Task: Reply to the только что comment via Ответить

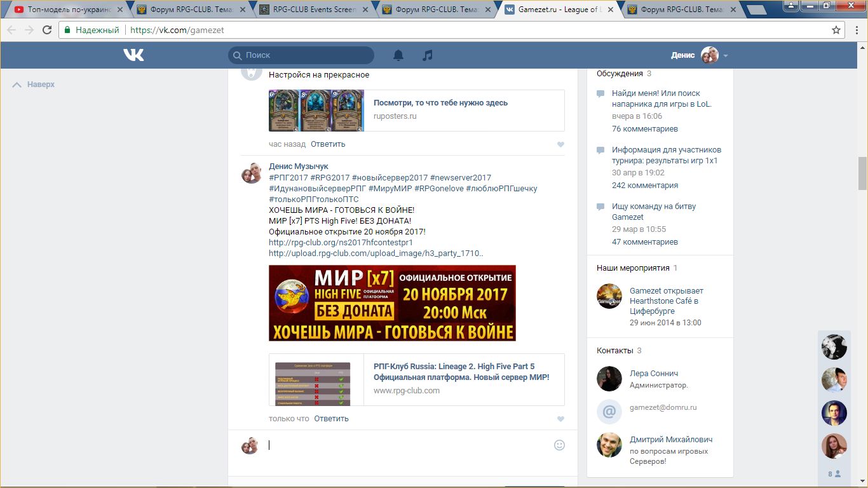Action: pyautogui.click(x=331, y=419)
